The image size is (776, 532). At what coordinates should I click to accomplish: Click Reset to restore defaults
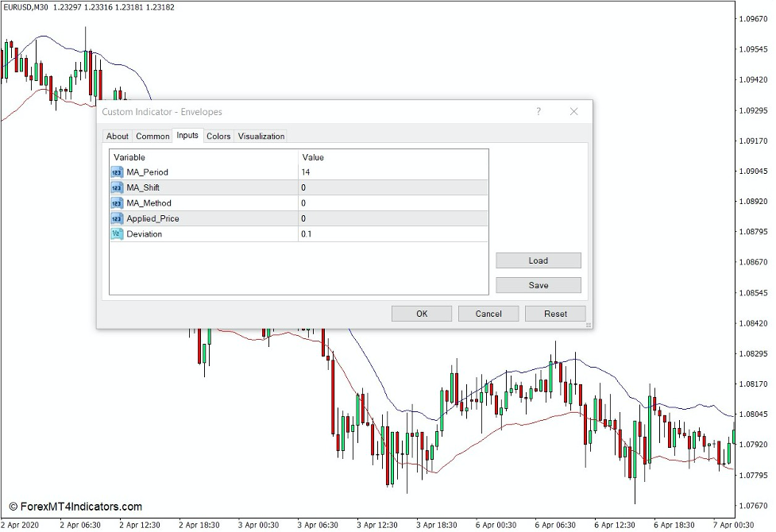pos(555,314)
